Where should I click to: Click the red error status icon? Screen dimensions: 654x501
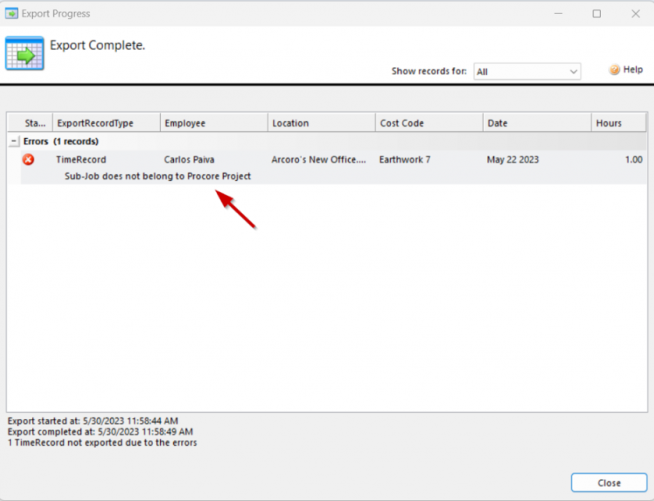point(28,160)
